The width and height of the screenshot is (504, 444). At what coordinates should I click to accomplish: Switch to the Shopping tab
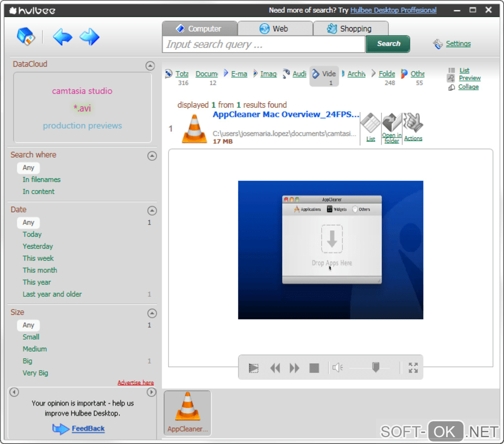[351, 29]
